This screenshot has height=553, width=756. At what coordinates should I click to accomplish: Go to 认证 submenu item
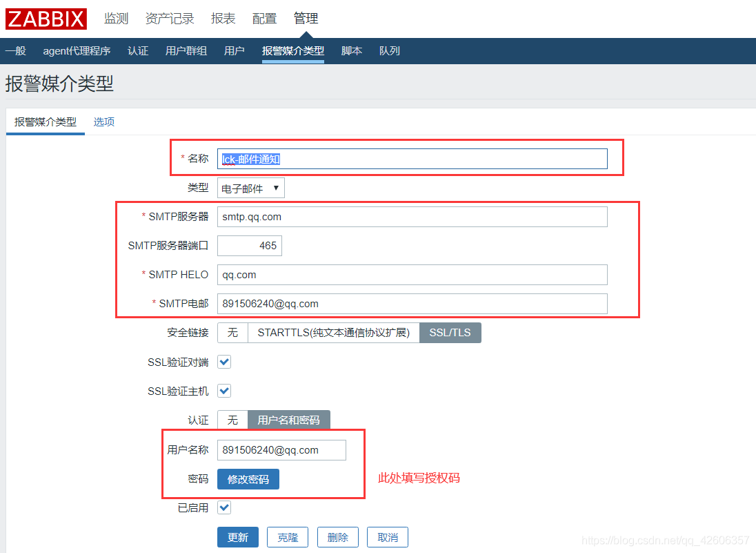138,50
